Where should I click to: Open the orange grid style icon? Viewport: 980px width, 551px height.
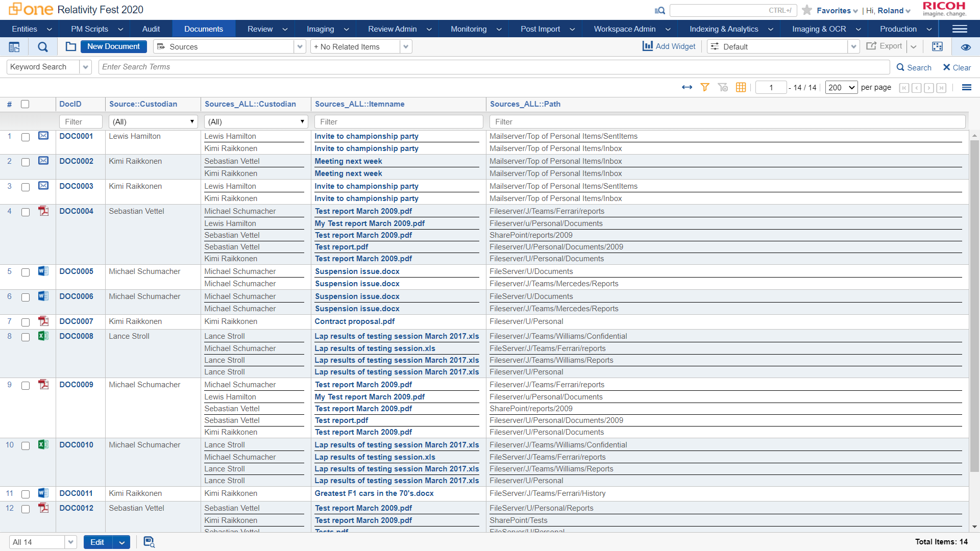741,87
